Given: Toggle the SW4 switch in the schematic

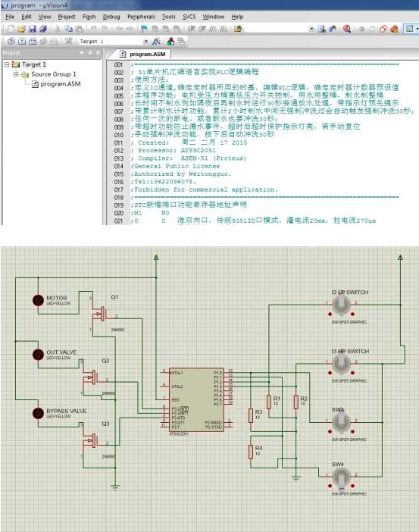Looking at the screenshot, I should [x=341, y=477].
